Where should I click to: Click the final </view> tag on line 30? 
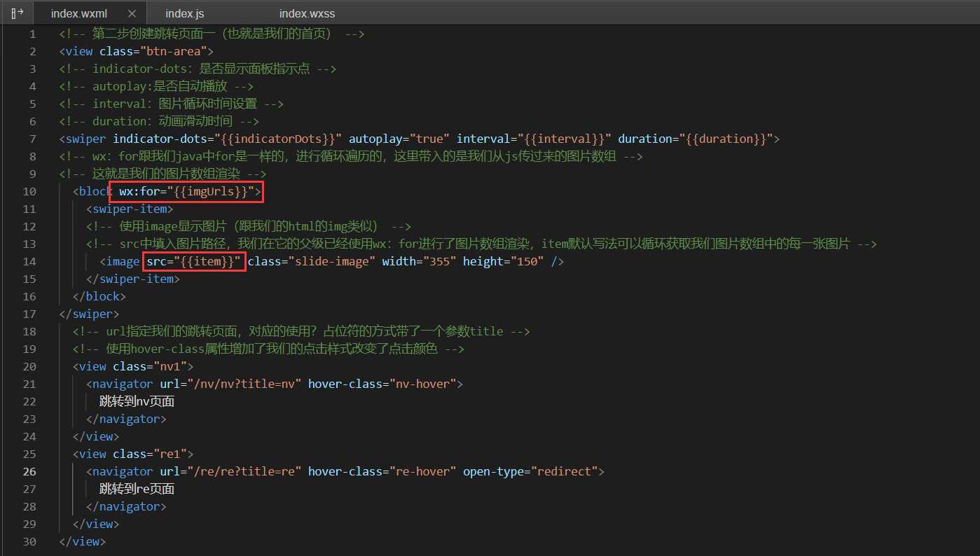click(83, 541)
